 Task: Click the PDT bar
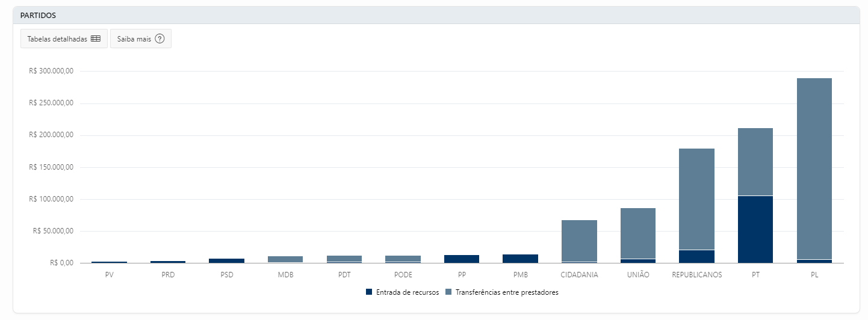click(x=344, y=259)
